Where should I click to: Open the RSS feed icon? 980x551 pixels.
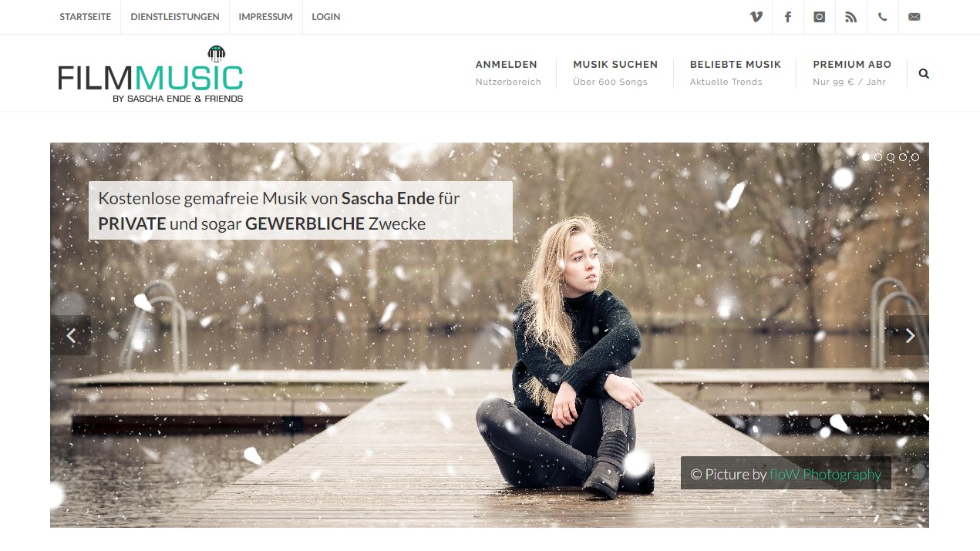pyautogui.click(x=851, y=17)
